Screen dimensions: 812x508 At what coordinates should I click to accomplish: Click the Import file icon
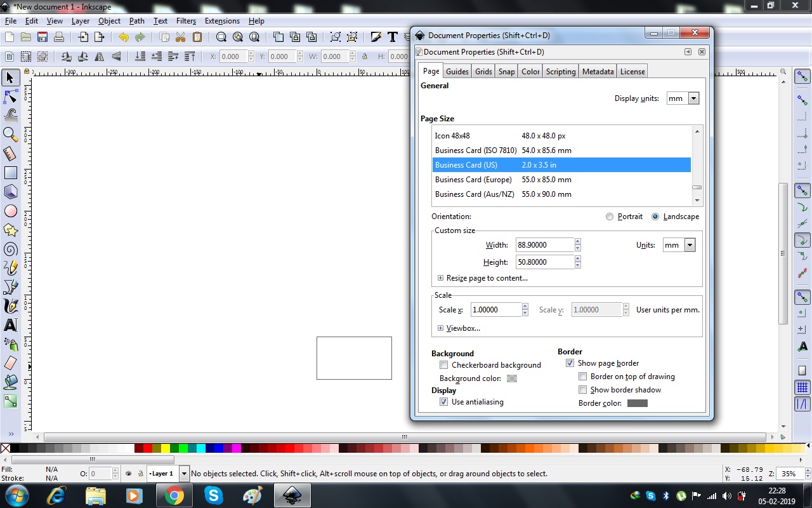[83, 37]
